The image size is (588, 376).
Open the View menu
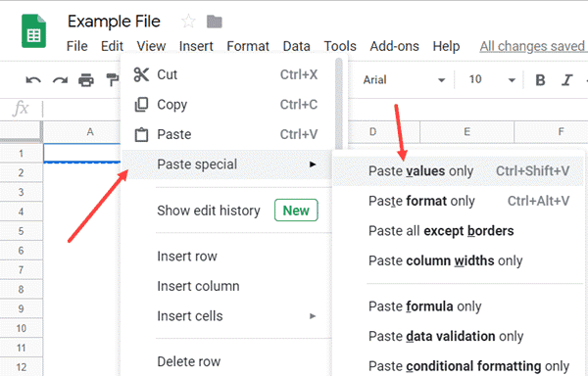tap(151, 46)
